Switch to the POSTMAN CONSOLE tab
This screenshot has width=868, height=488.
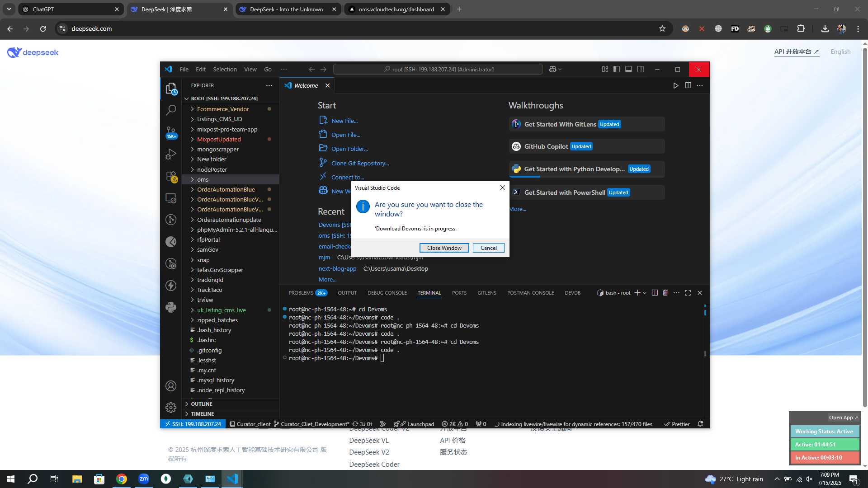pyautogui.click(x=530, y=293)
